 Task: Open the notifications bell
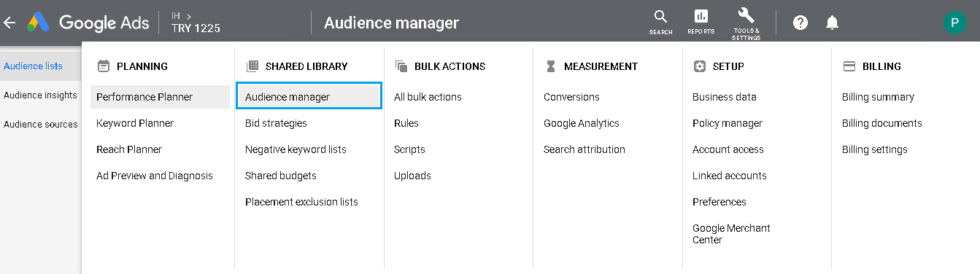832,23
